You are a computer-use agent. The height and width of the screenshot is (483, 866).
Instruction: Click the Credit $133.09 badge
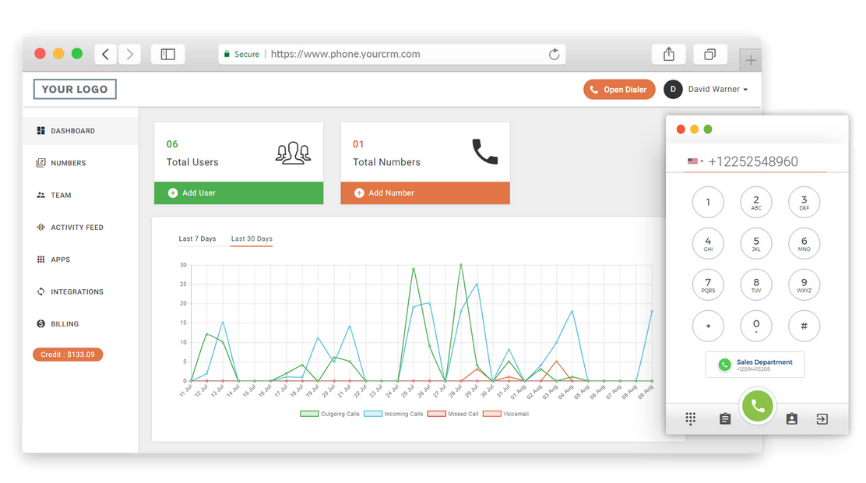(68, 354)
